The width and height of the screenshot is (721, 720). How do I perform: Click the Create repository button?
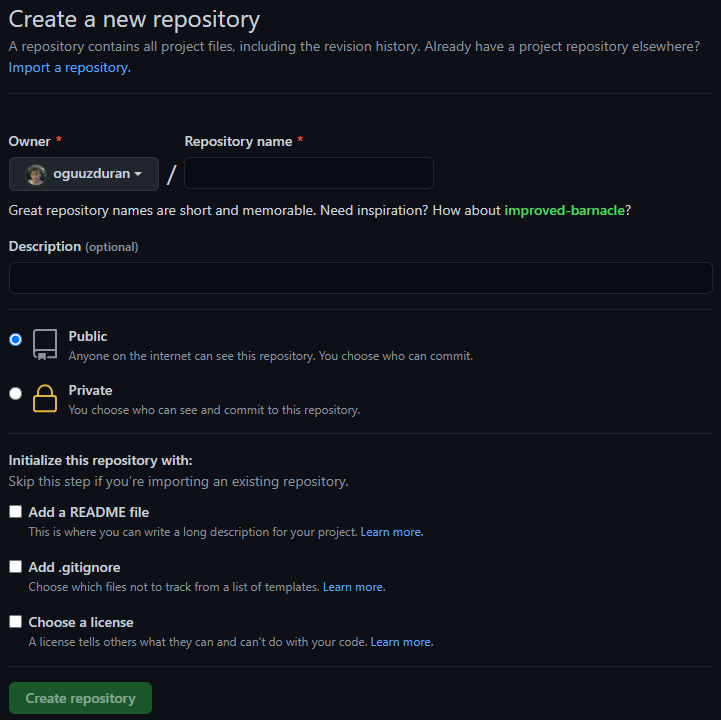[x=80, y=698]
